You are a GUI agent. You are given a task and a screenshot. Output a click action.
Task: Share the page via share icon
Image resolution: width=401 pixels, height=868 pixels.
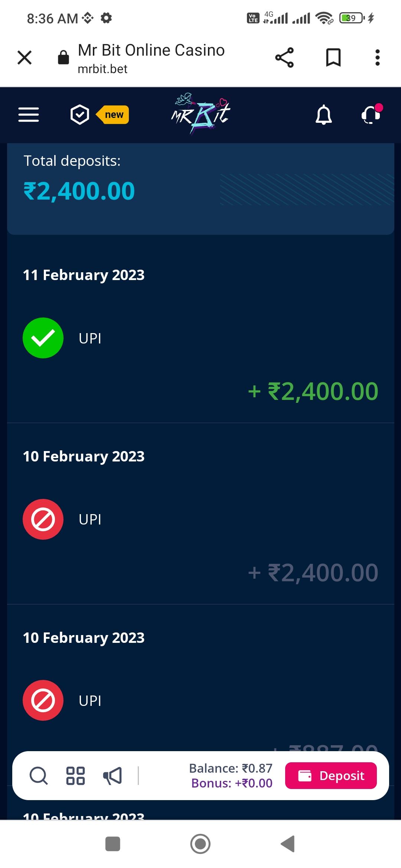click(284, 58)
